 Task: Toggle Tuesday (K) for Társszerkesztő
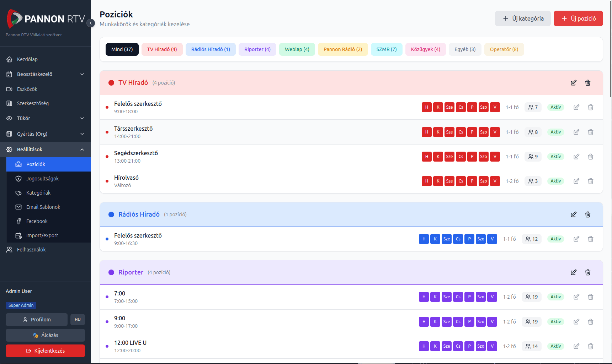438,132
